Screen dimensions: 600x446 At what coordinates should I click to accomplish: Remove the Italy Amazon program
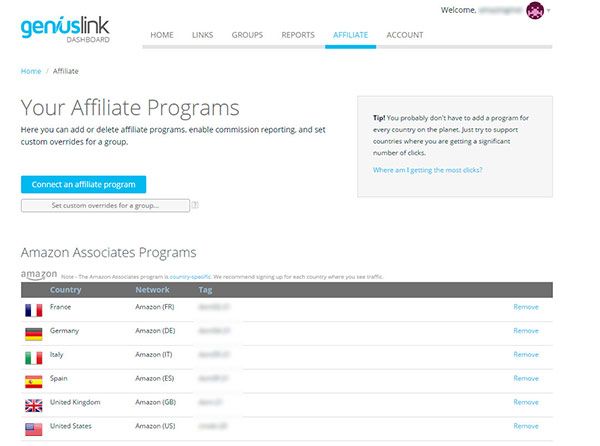(x=526, y=355)
